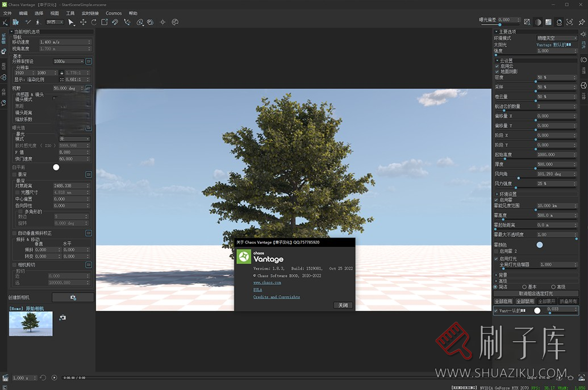
Task: Activate the move (four-arrow) tool
Action: click(x=83, y=22)
